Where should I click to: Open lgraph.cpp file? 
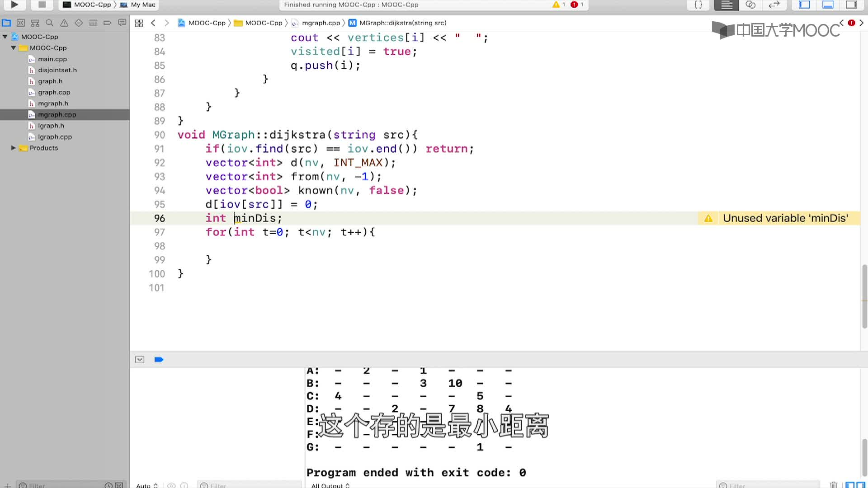click(55, 137)
